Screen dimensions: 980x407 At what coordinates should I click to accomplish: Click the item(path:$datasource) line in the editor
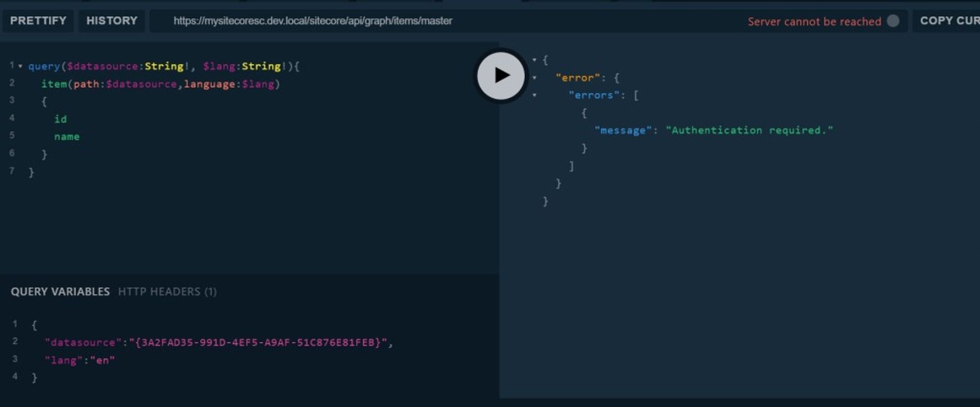click(x=160, y=84)
